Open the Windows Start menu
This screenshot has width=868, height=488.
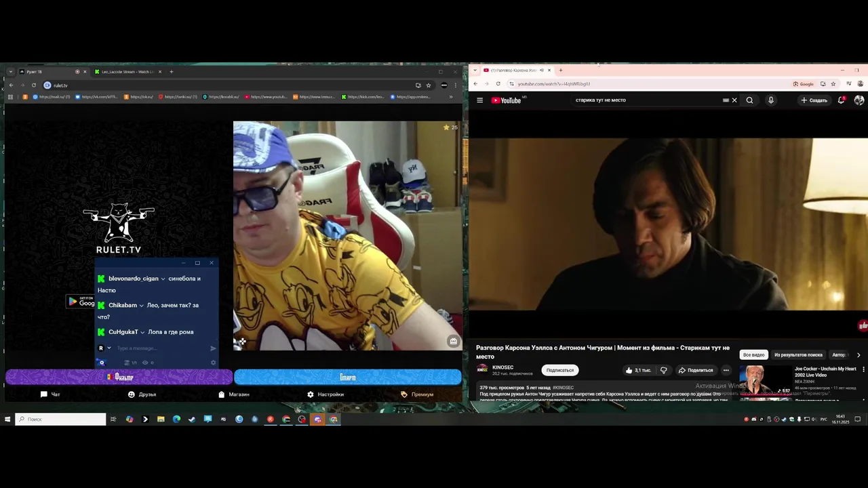[7, 420]
